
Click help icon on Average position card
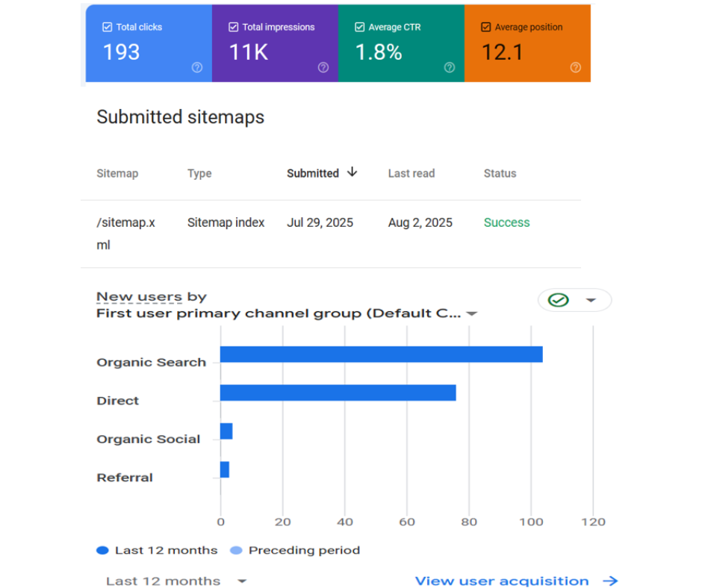576,67
